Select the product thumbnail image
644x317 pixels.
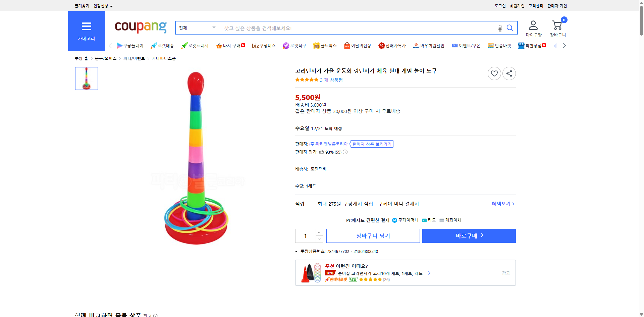86,78
